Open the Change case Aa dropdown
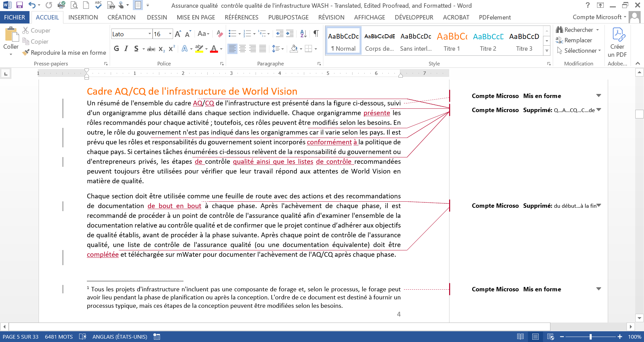The width and height of the screenshot is (644, 342). point(203,34)
